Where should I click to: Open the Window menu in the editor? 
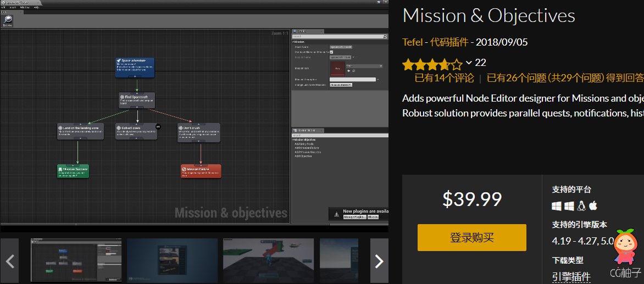25,7
